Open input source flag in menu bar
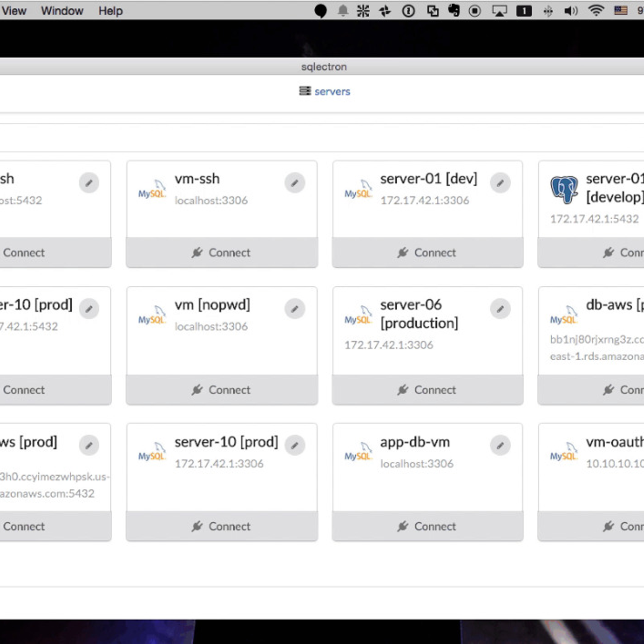The width and height of the screenshot is (644, 644). (x=621, y=10)
